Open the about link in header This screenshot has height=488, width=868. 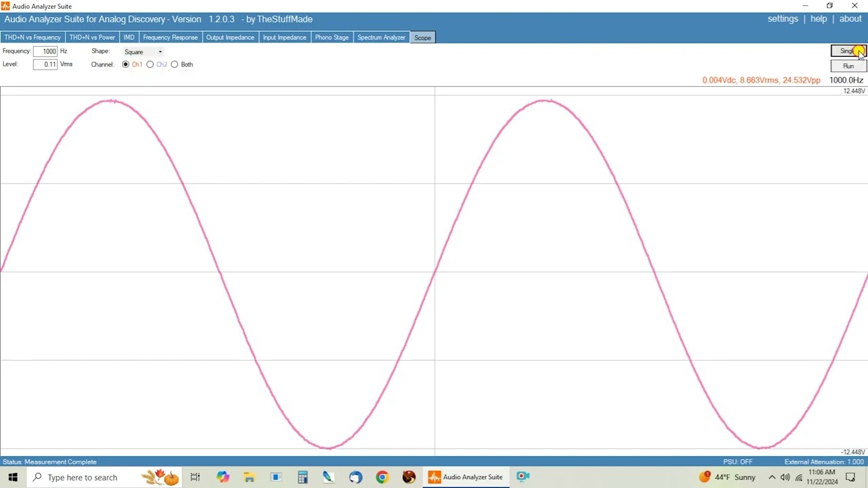[x=850, y=19]
